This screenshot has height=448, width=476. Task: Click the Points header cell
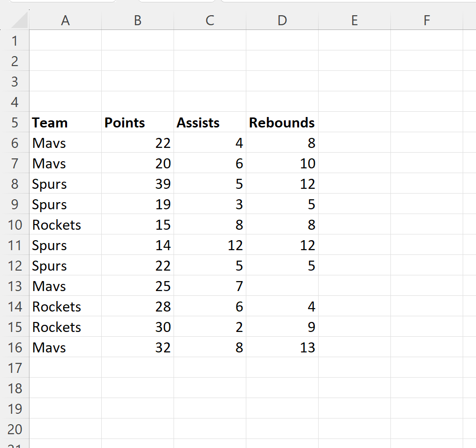click(x=138, y=123)
